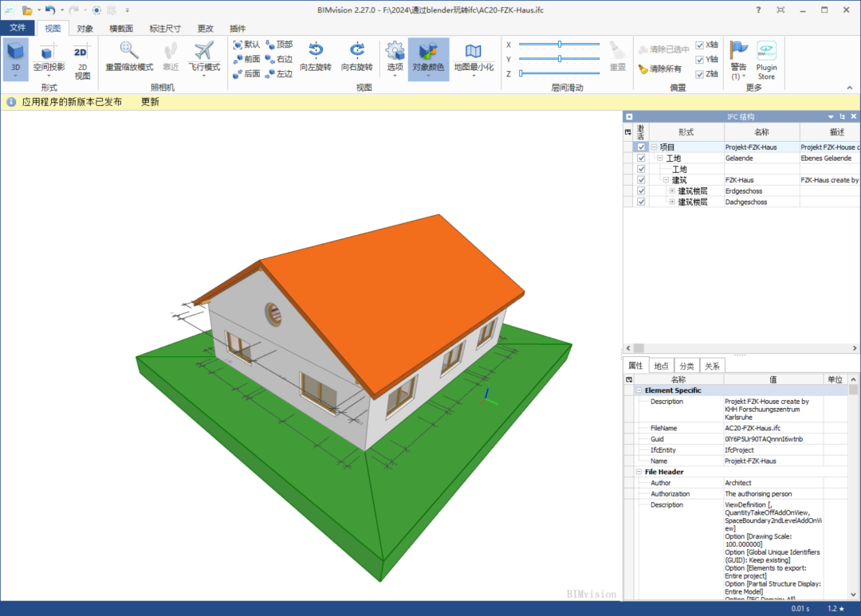Switch to the 2D 视图 icon
Viewport: 861px width, 616px height.
point(82,61)
